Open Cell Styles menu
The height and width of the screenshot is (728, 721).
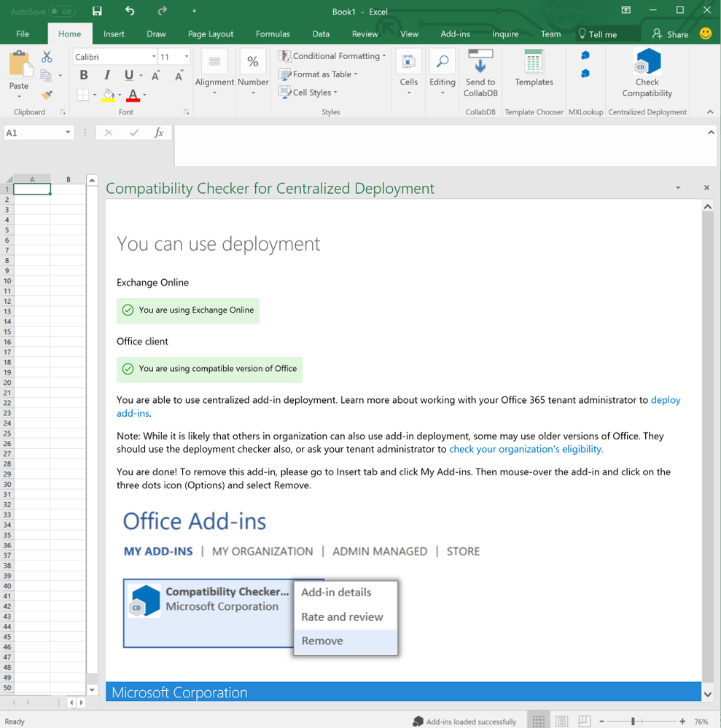click(x=308, y=93)
